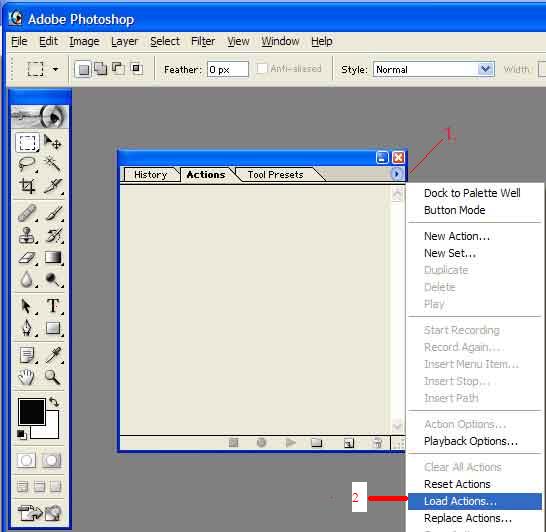Click the Feather input field
Screen dimensions: 546x532
point(228,69)
